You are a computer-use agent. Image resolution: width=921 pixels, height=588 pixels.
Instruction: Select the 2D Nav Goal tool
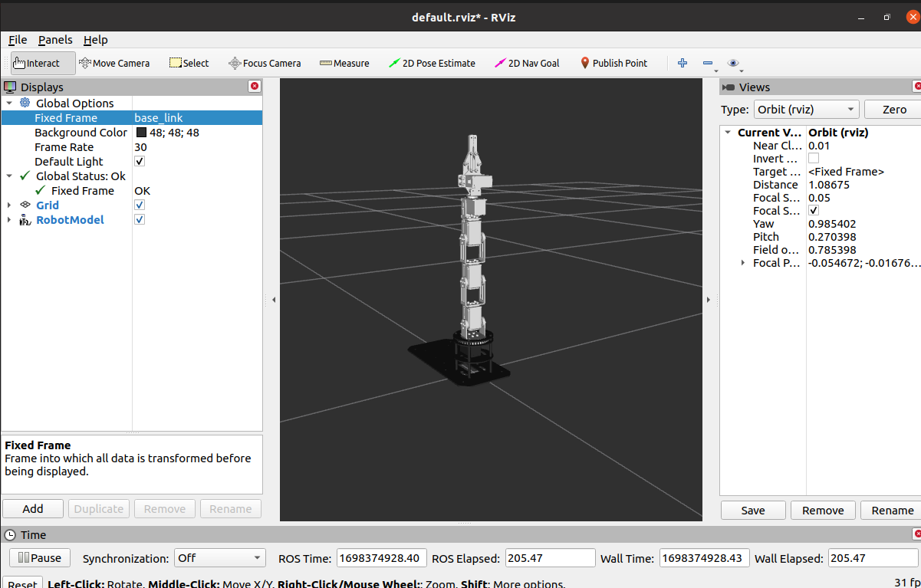tap(528, 64)
